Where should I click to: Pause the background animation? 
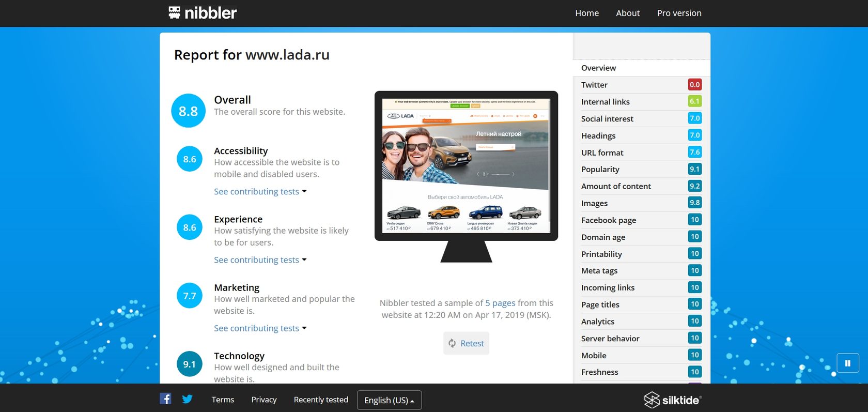click(x=848, y=363)
